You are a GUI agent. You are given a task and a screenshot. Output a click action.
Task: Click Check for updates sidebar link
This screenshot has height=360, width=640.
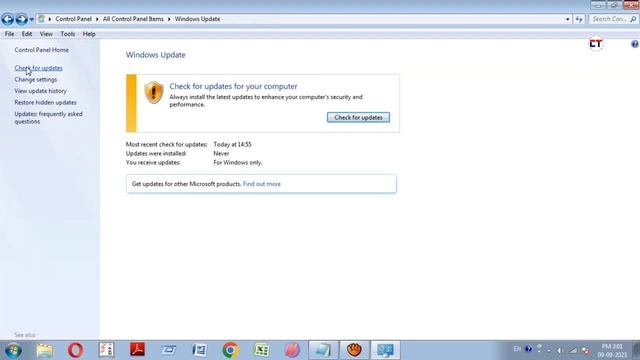point(38,68)
